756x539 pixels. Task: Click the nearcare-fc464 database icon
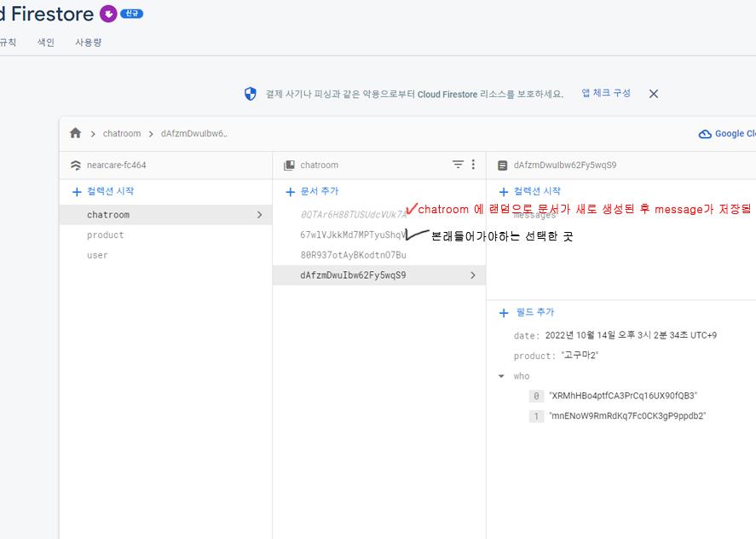76,165
